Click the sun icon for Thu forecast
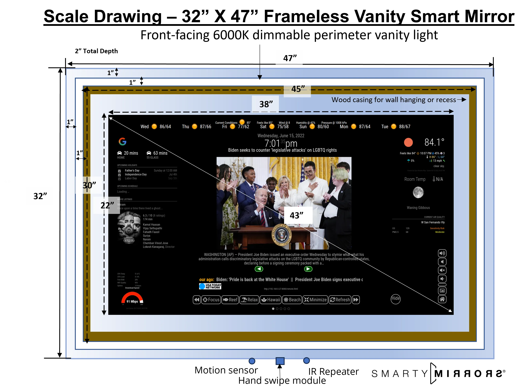This screenshot has width=532, height=392. point(195,126)
